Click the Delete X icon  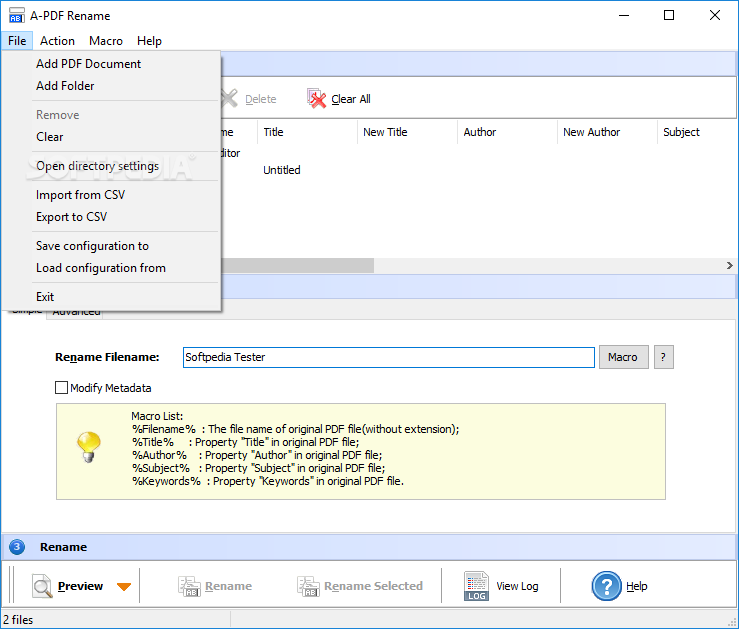tap(229, 98)
